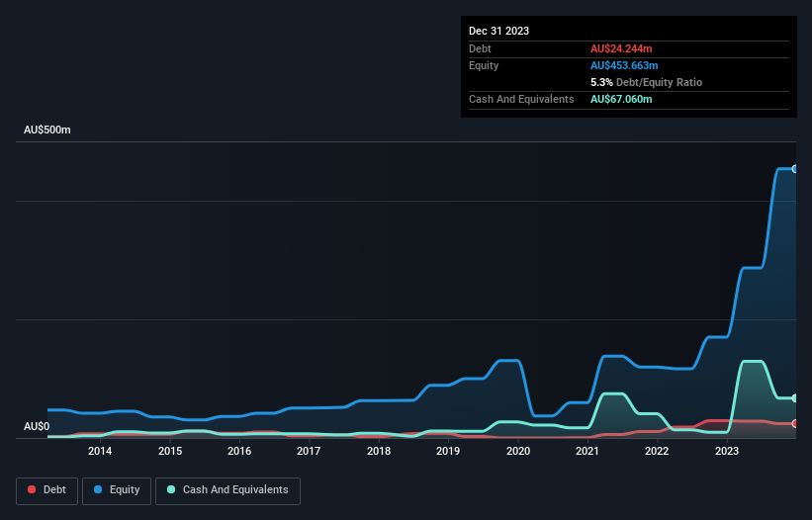Select the Cash endpoint marker on chart
The image size is (812, 520).
coord(795,397)
